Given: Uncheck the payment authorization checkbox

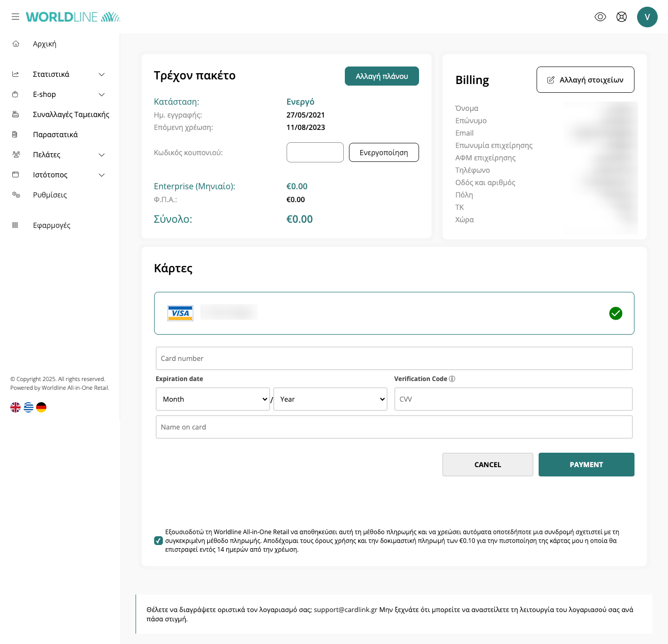Looking at the screenshot, I should click(158, 541).
